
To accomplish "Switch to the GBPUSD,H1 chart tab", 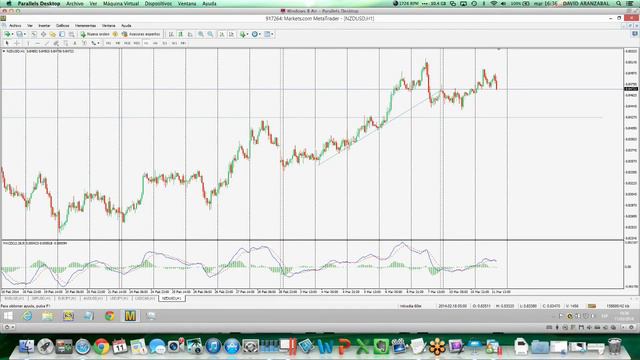I will (41, 299).
